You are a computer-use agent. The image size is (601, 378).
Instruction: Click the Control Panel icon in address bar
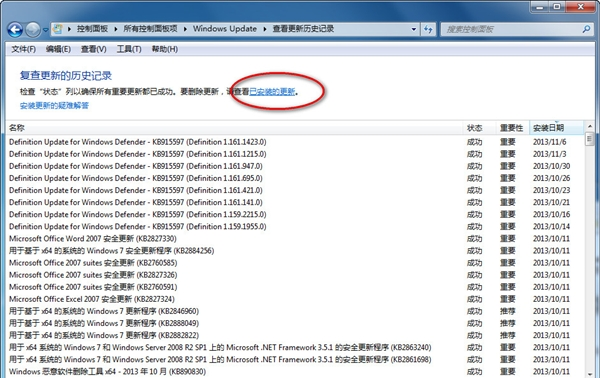[57, 29]
